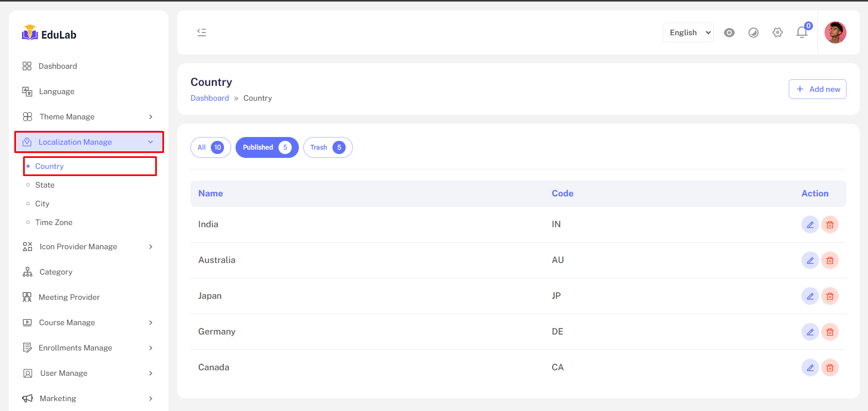
Task: Delete the Australia country row
Action: click(829, 260)
